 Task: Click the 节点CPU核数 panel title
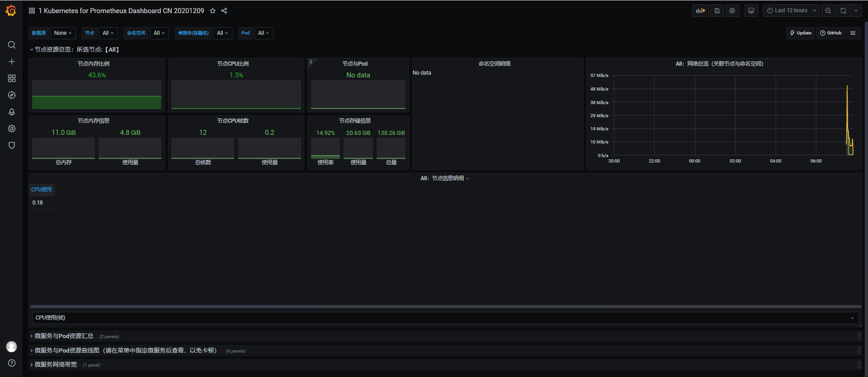pos(233,121)
